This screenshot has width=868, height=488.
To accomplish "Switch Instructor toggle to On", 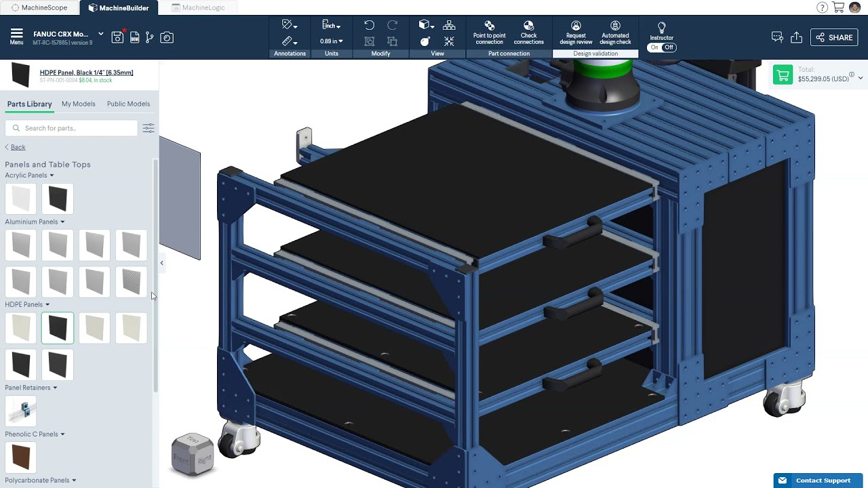I will coord(654,47).
